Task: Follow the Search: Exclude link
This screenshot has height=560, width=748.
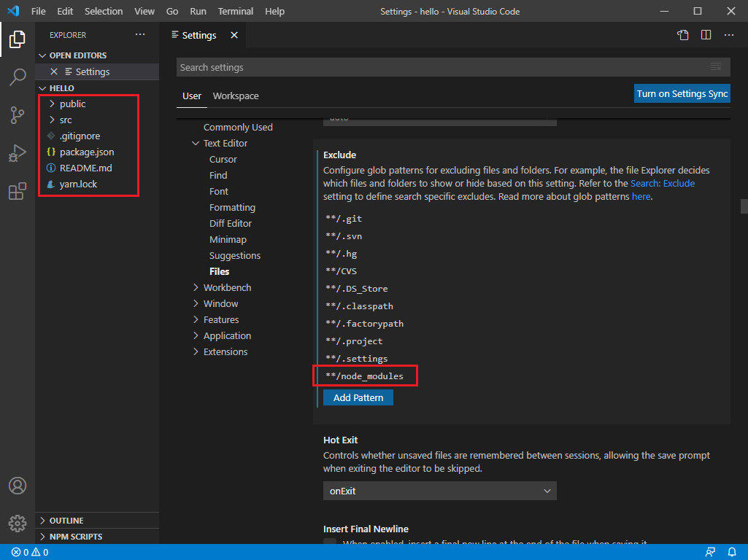Action: (x=663, y=184)
